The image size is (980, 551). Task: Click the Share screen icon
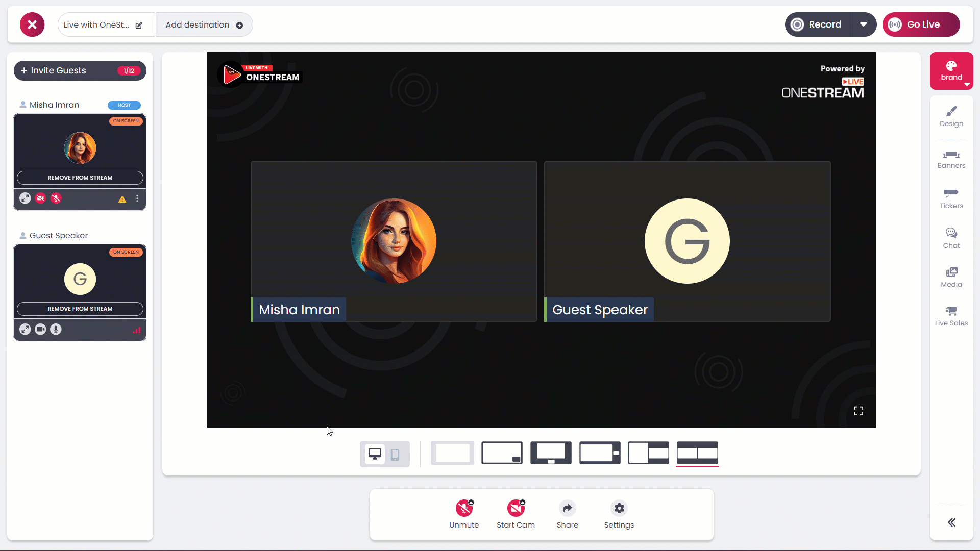point(567,509)
